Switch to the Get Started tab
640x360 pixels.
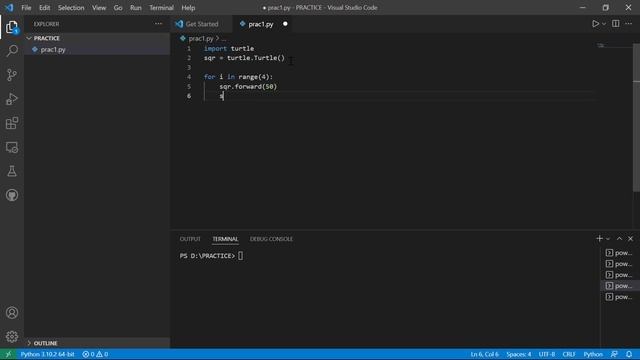coord(201,24)
